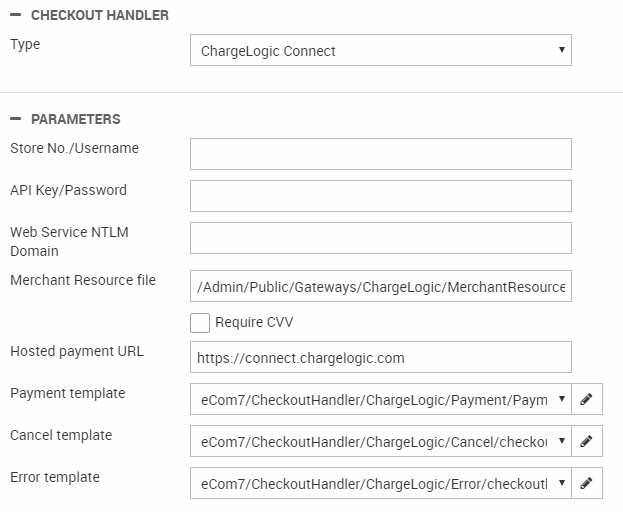
Task: Click the Require CVV label
Action: point(254,322)
